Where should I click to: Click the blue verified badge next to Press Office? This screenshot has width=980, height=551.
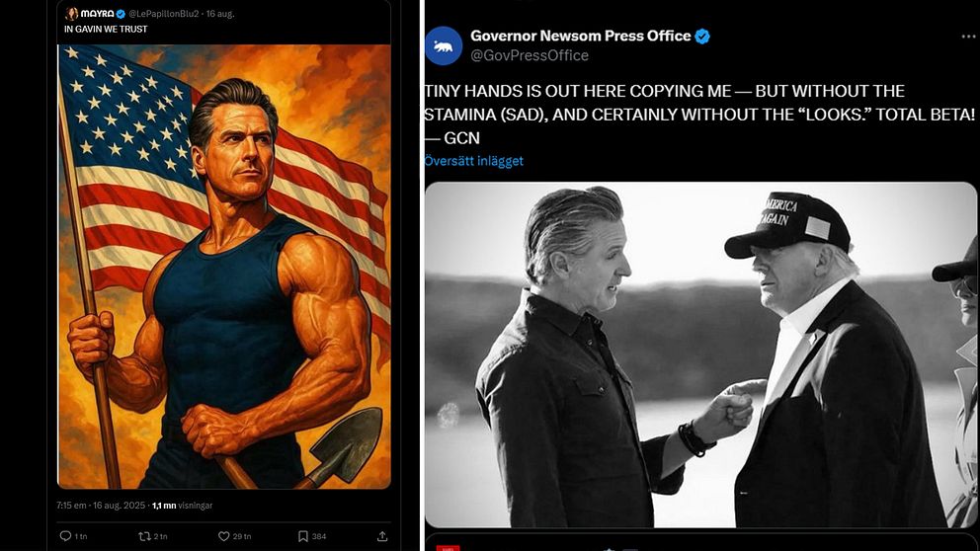703,36
